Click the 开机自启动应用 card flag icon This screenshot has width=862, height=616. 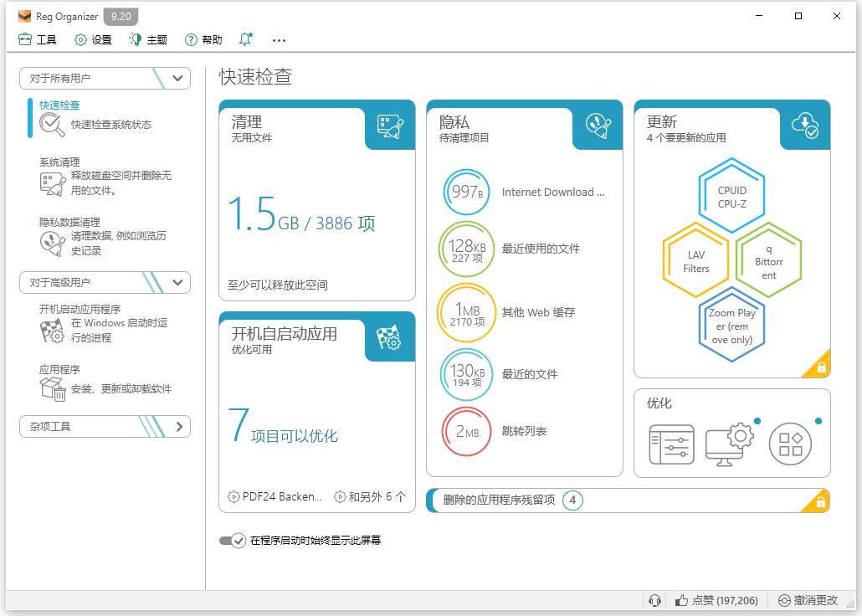tap(388, 337)
